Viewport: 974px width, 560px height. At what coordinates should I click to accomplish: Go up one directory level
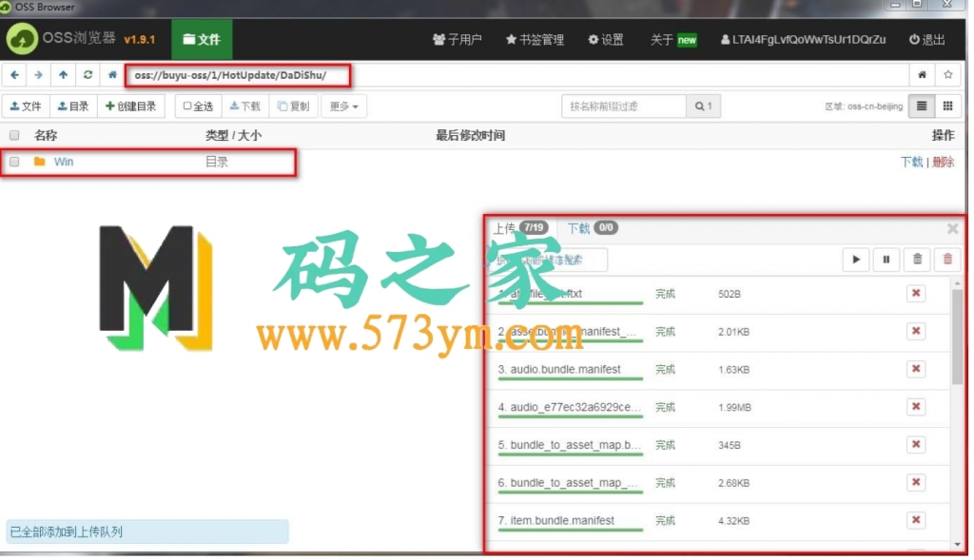click(x=64, y=75)
